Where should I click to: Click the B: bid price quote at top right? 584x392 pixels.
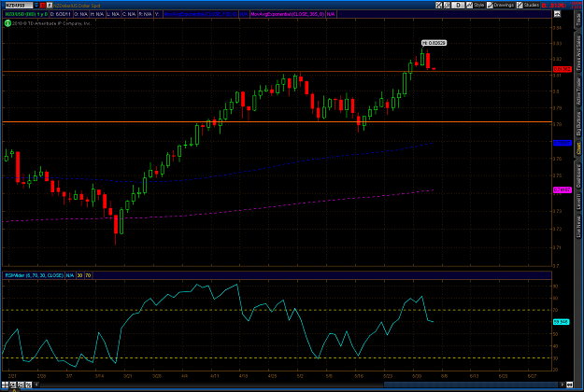pyautogui.click(x=554, y=6)
